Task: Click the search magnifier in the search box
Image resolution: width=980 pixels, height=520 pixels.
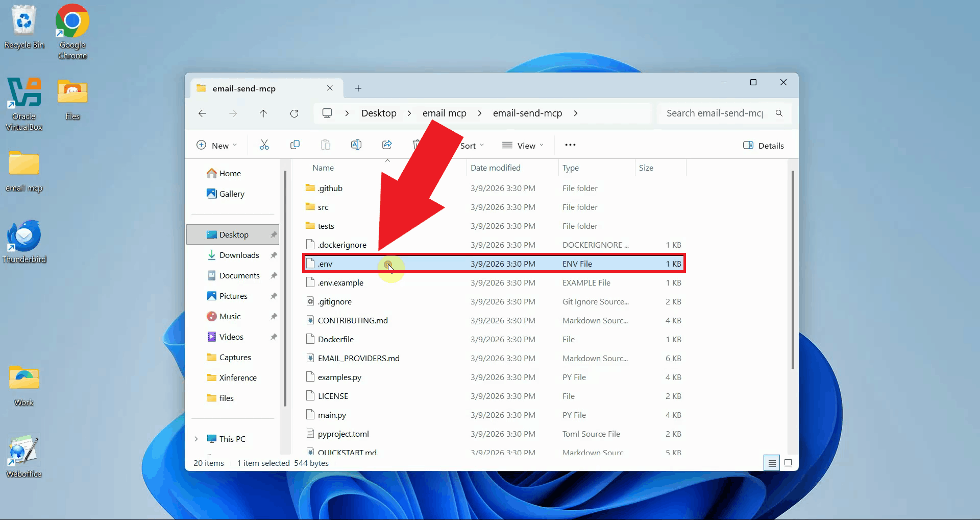Action: tap(778, 113)
